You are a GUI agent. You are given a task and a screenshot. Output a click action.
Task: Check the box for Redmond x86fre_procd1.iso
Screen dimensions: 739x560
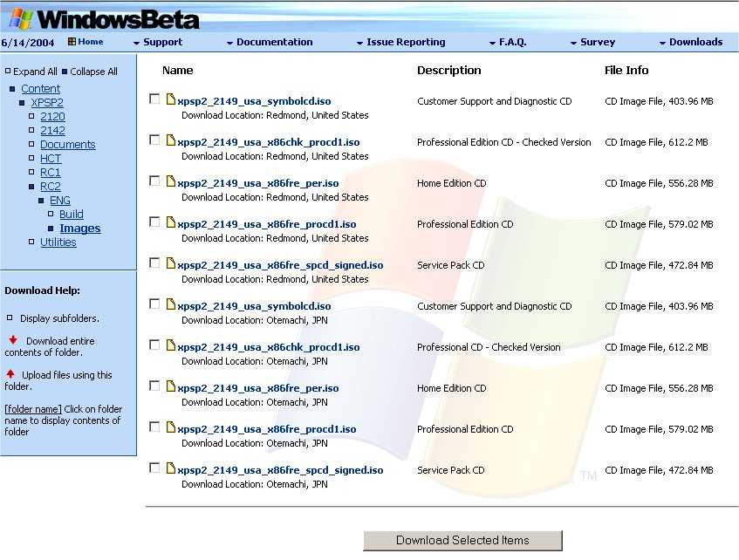pos(154,222)
